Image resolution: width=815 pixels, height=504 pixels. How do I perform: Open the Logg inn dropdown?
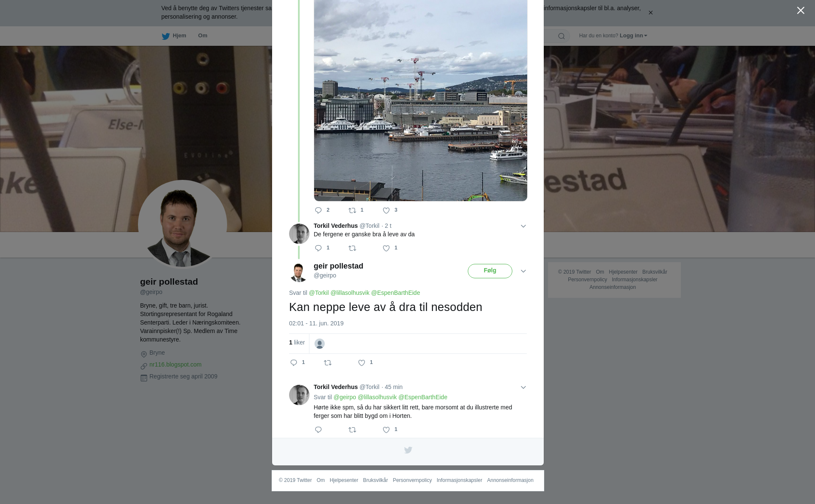[x=633, y=36]
